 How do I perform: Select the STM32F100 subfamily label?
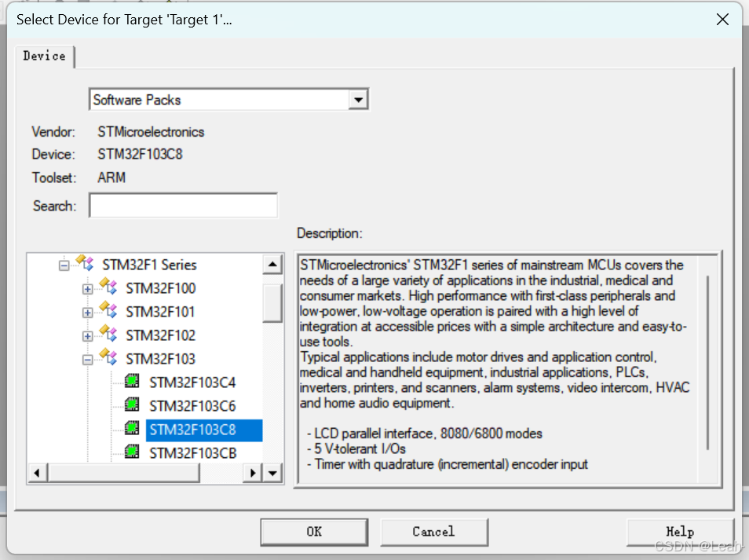[160, 288]
